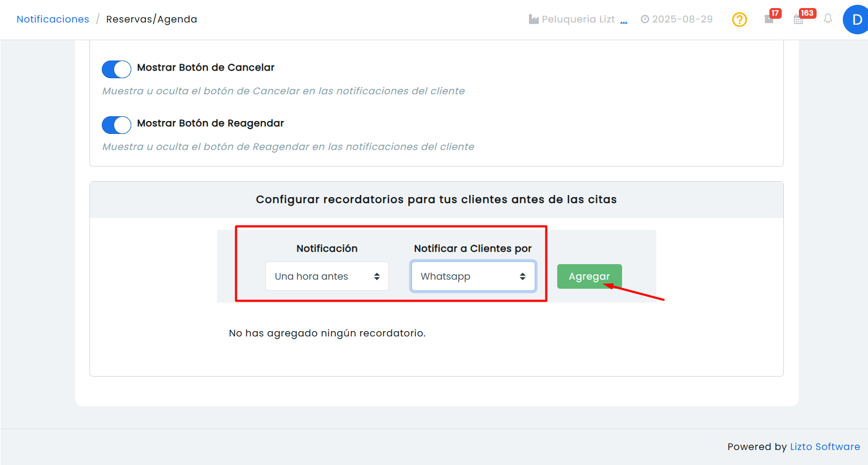Disable the Mostrar Botón de Reagendar toggle
Image resolution: width=868 pixels, height=465 pixels.
coord(116,125)
